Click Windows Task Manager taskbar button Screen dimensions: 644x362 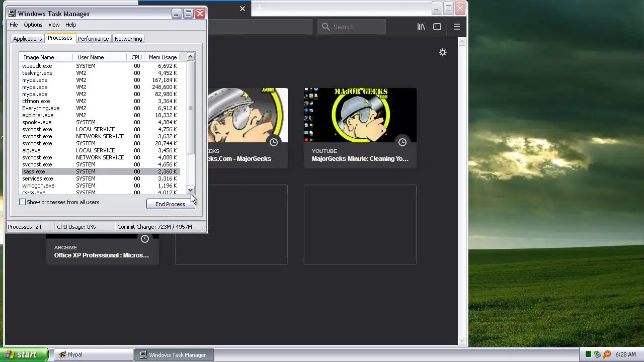pyautogui.click(x=174, y=354)
